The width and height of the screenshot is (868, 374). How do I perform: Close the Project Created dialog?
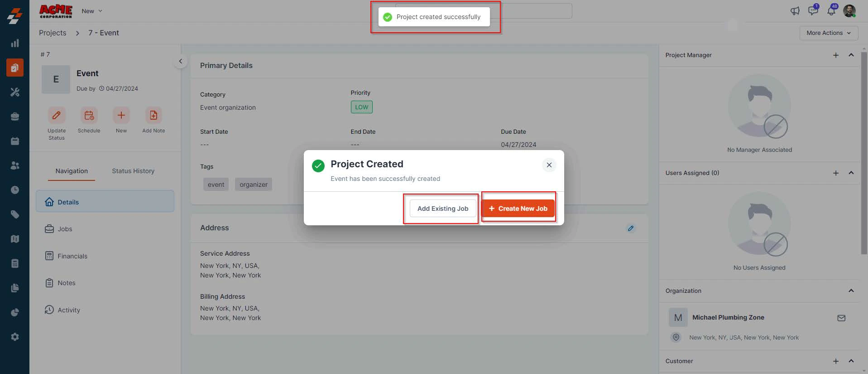[x=549, y=165]
